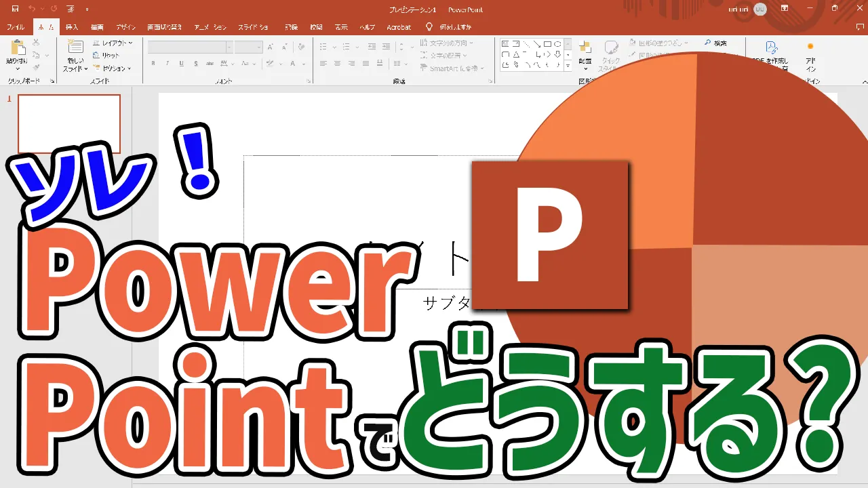Click the Save icon in quick access toolbar
The height and width of the screenshot is (488, 868).
click(15, 9)
